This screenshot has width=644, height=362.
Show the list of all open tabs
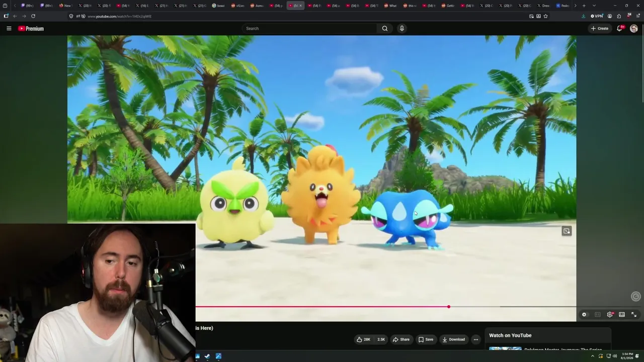click(x=594, y=6)
